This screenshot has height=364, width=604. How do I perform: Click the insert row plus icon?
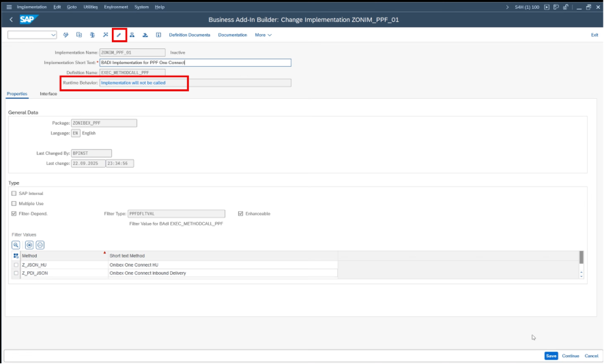click(x=29, y=245)
